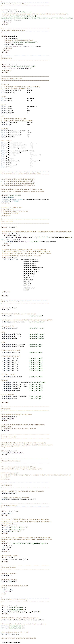
Task: Click 'ExpiresByType video/webm' line
Action: 22,370
